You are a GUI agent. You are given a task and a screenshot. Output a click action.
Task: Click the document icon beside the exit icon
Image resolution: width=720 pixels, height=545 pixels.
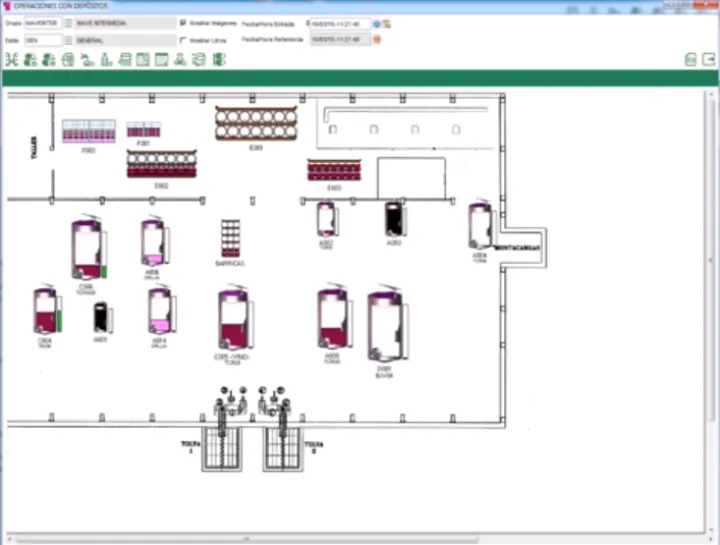coord(690,60)
